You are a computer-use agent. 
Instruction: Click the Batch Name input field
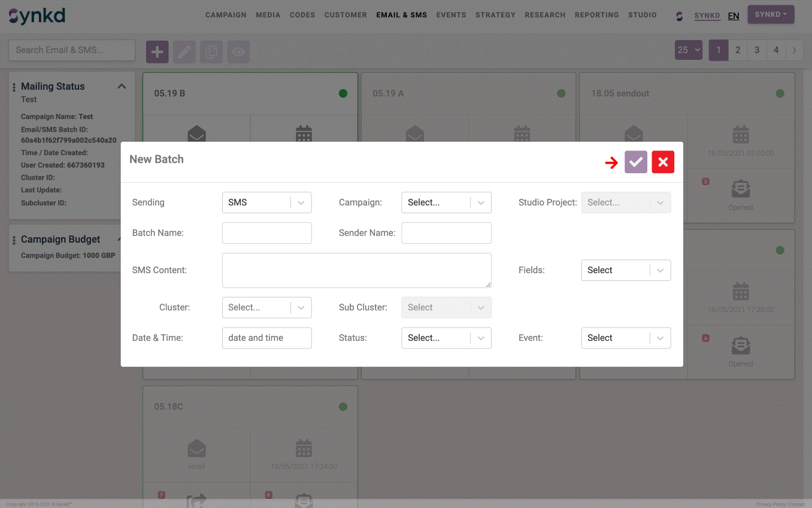click(266, 233)
